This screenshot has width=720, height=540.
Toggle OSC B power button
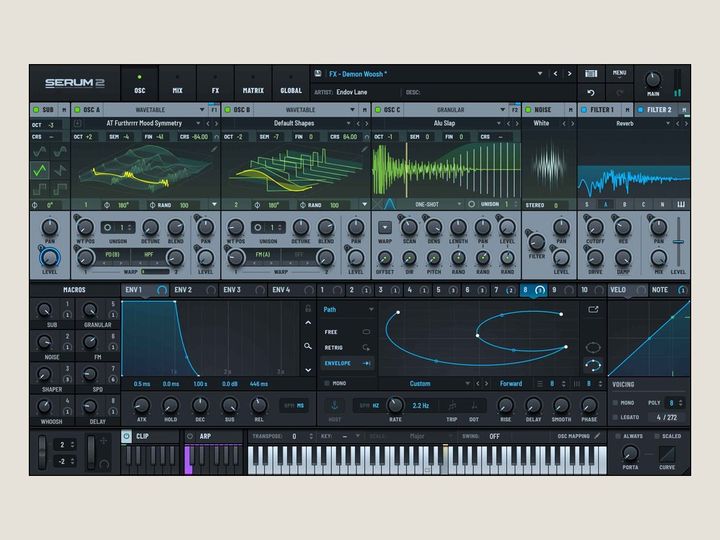(x=227, y=110)
